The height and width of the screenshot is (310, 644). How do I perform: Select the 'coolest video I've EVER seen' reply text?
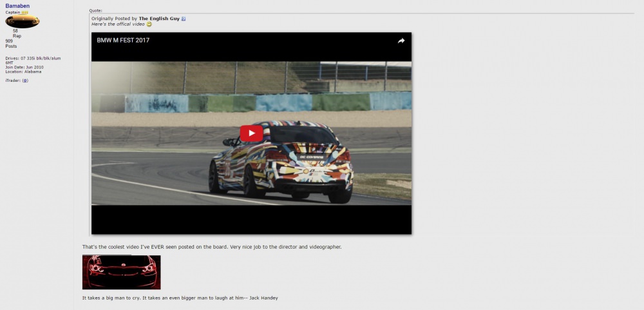(x=212, y=247)
